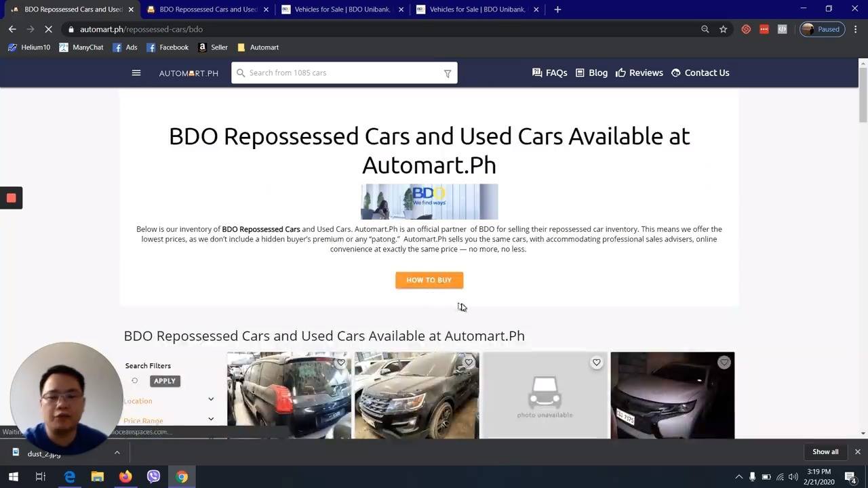Open Viber from the taskbar

[153, 476]
